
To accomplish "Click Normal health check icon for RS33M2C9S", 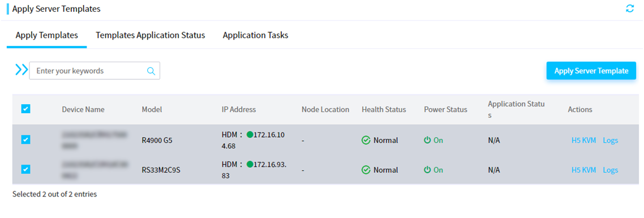I will [x=366, y=170].
